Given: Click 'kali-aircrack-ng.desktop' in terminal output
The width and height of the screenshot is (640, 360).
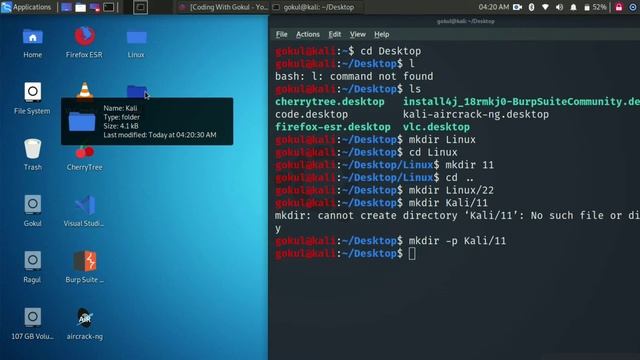Looking at the screenshot, I should [x=476, y=114].
